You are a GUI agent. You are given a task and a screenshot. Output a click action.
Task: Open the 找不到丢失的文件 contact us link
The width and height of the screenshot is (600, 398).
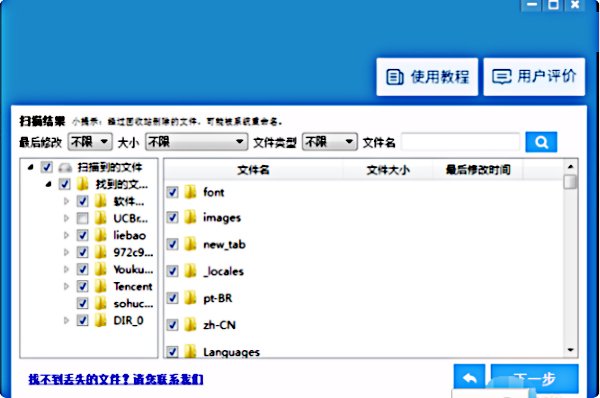coord(116,379)
